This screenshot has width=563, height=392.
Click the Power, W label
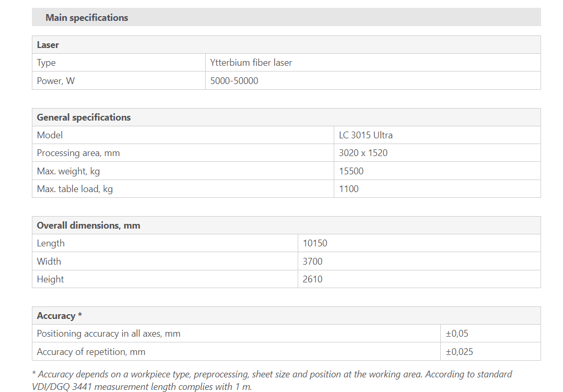pyautogui.click(x=56, y=81)
